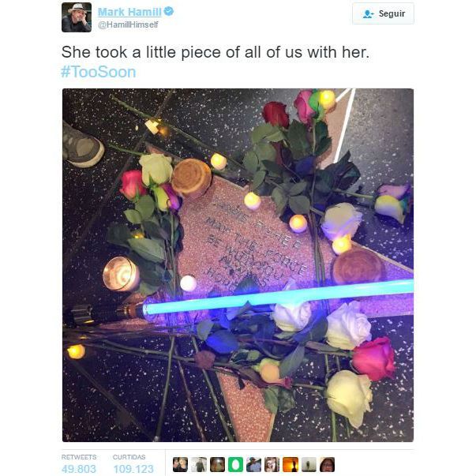Open the first liker avatar with two people

pyautogui.click(x=180, y=464)
